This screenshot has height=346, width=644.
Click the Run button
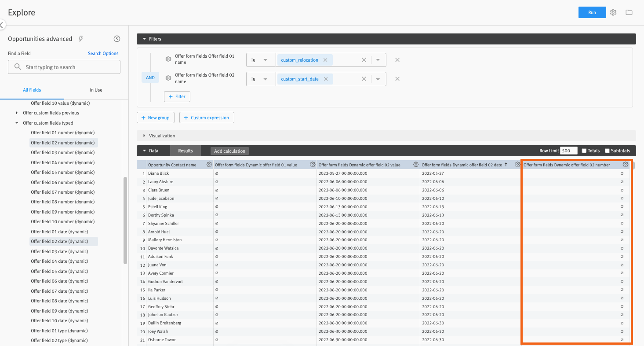point(592,12)
